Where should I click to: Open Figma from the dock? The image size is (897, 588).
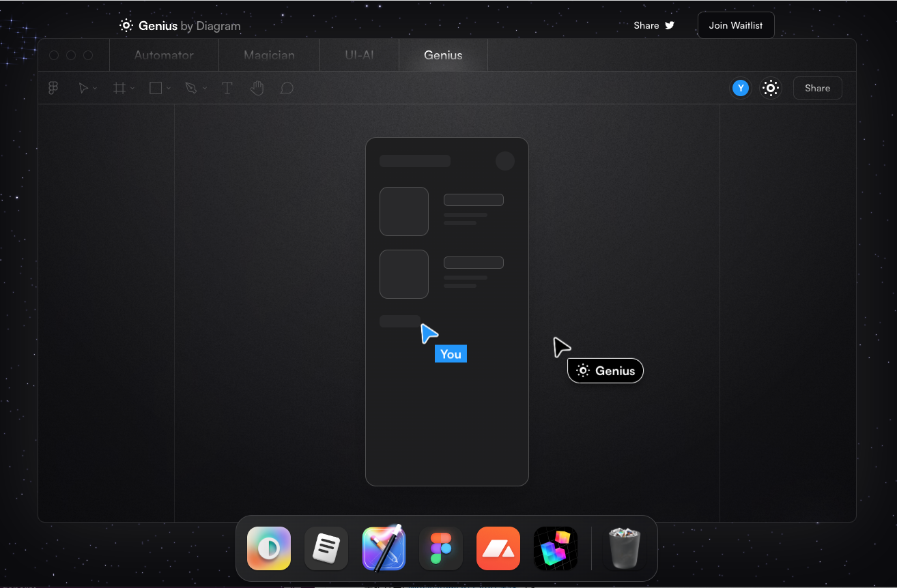click(441, 548)
